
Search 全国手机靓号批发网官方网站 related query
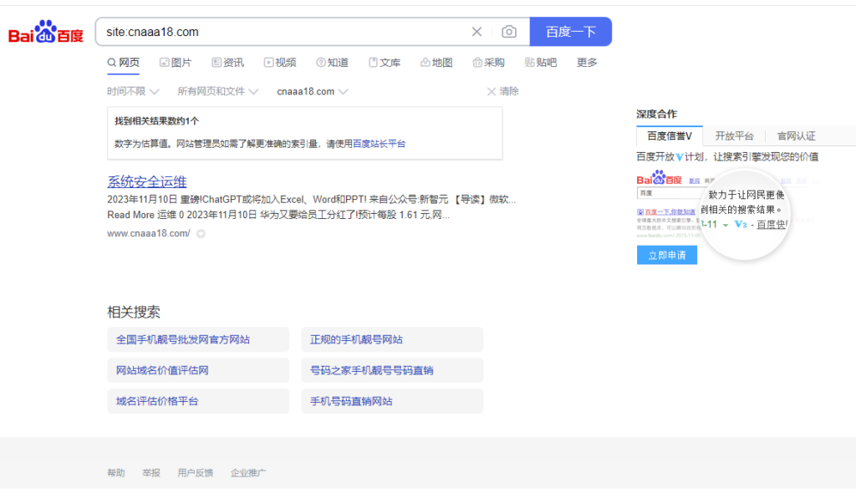coord(198,339)
